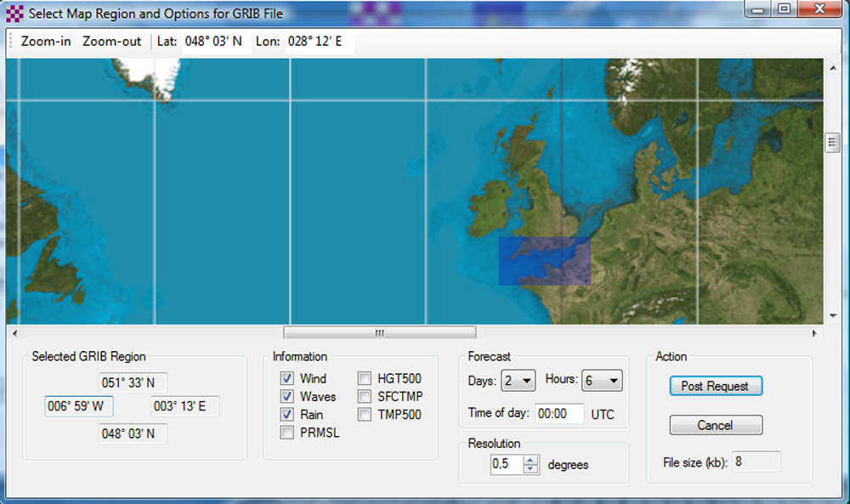The image size is (850, 504).
Task: Enable SFCTMP data checkbox
Action: 365,397
